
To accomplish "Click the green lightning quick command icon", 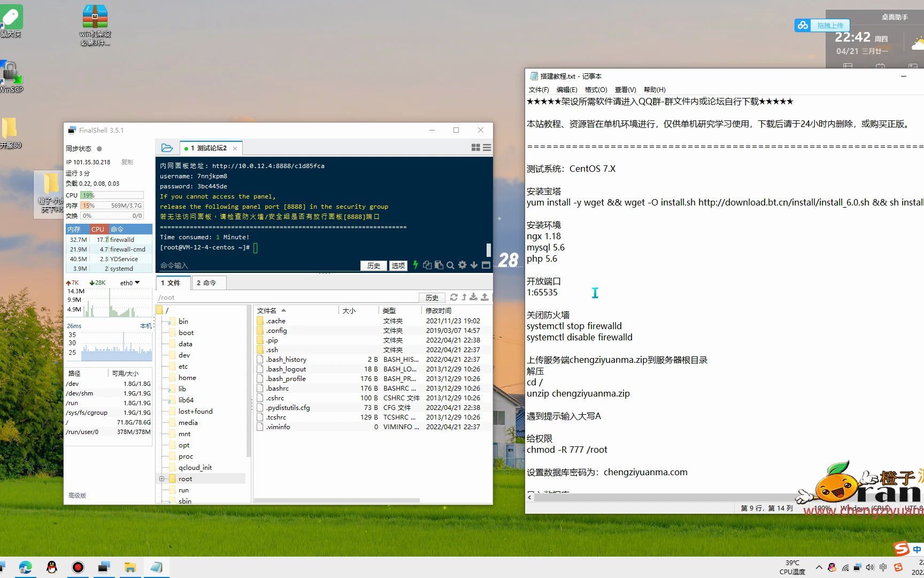I will pyautogui.click(x=415, y=265).
